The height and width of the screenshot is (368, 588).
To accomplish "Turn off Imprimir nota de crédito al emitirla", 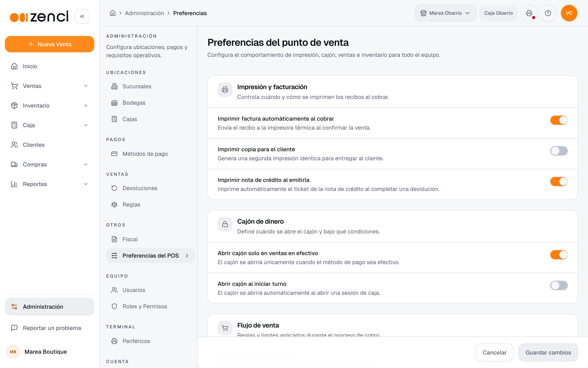I will 559,182.
